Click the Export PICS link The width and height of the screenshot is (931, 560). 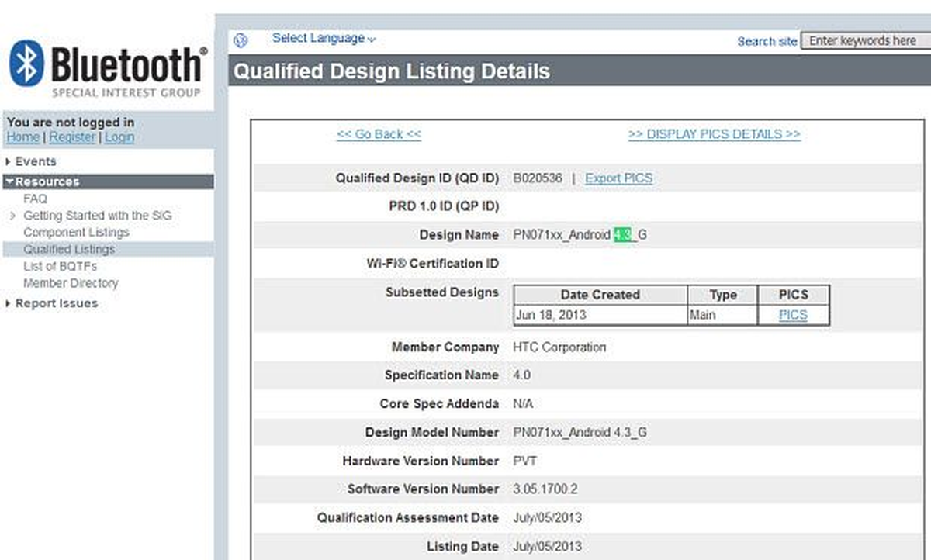point(618,178)
